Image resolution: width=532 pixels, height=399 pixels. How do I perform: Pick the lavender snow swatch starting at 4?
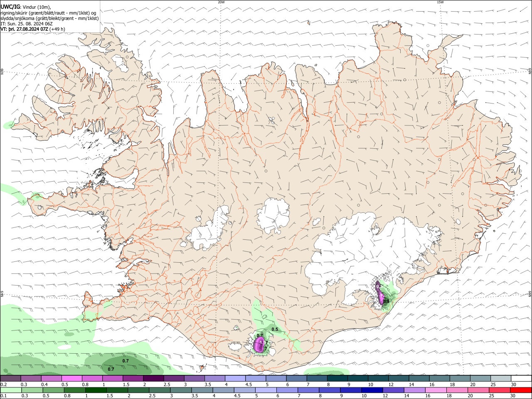tap(235, 379)
